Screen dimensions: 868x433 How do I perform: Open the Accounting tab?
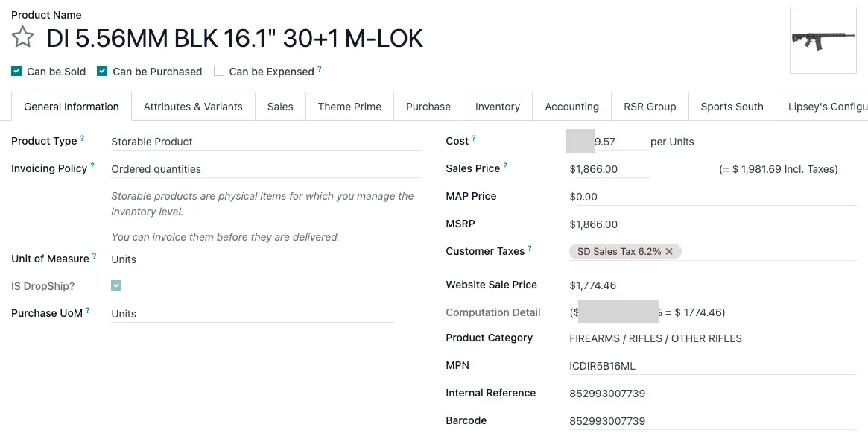click(x=571, y=107)
